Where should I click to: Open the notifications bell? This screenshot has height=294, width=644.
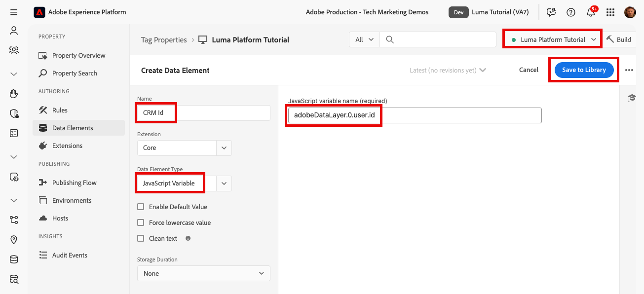click(590, 12)
